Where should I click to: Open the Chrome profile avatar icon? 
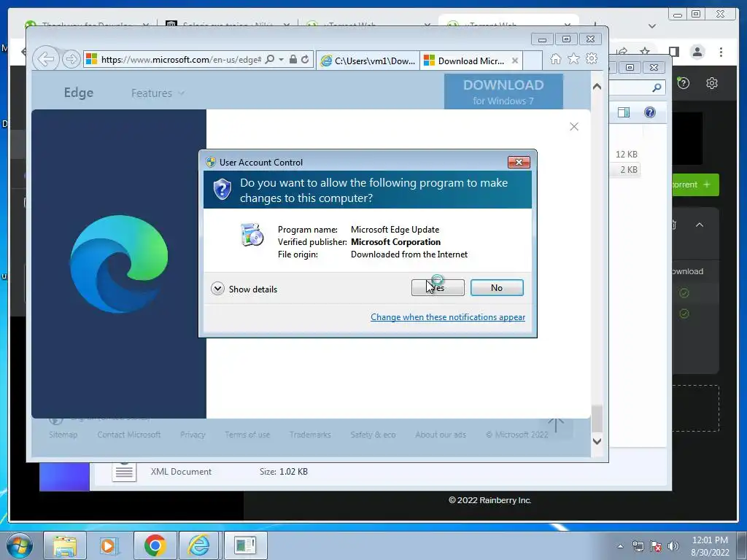[x=697, y=52]
